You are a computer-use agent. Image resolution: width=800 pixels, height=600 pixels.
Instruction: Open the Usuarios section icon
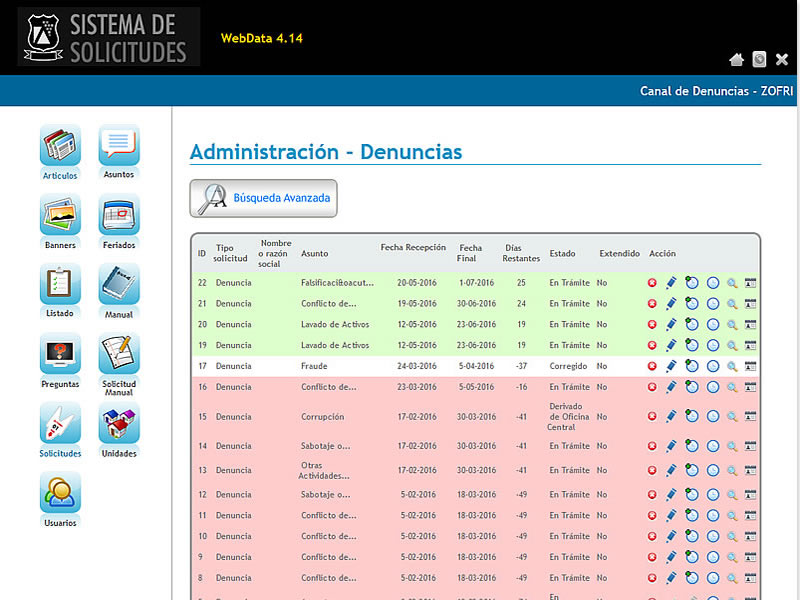point(60,493)
